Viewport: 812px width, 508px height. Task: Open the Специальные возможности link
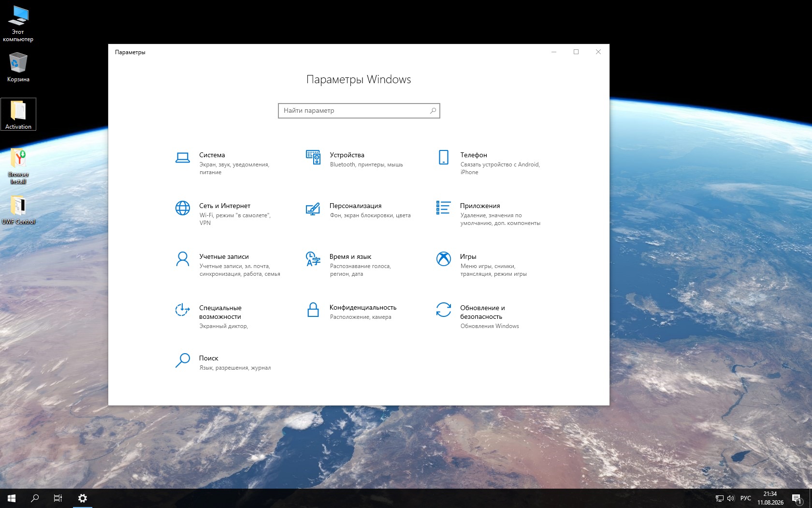point(220,312)
